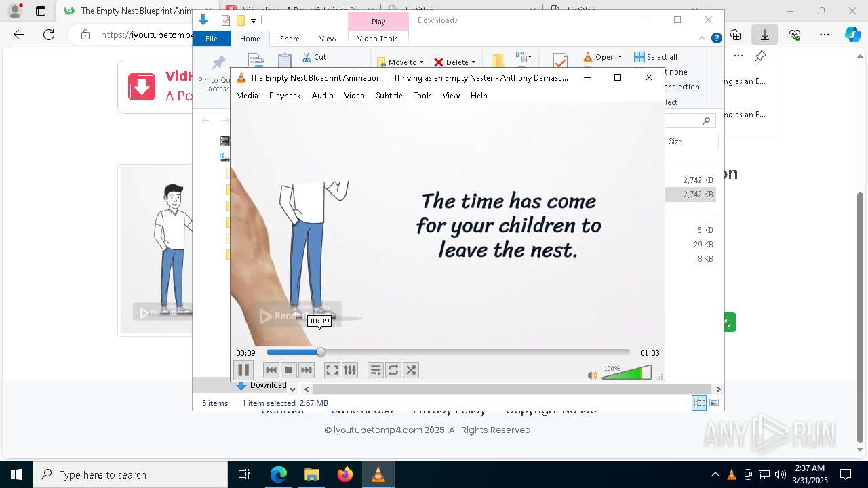Open Edge tab actions menu icon

(x=41, y=11)
